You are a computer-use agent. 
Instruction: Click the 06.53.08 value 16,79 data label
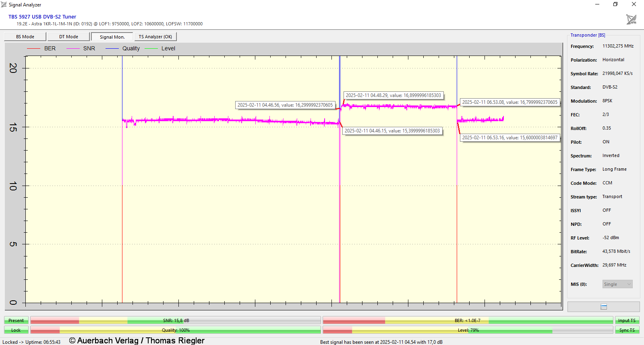[x=510, y=102]
